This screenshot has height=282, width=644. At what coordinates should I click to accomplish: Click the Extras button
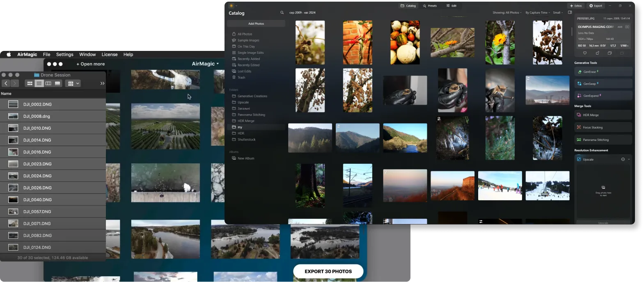pyautogui.click(x=576, y=6)
